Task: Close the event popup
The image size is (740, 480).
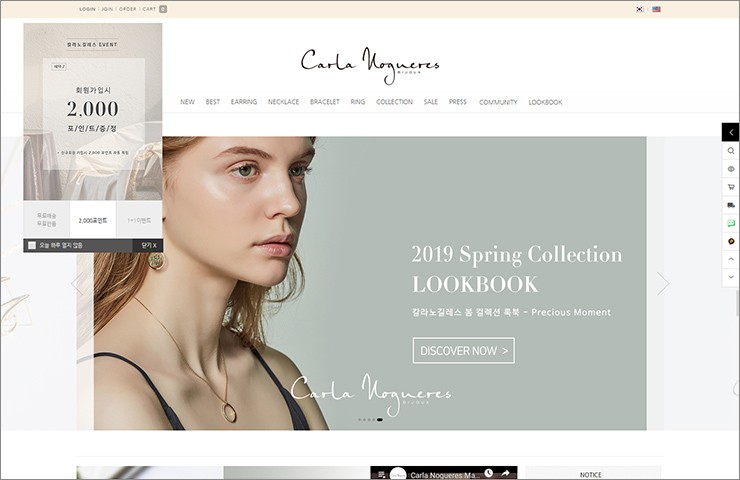Action: (x=149, y=245)
